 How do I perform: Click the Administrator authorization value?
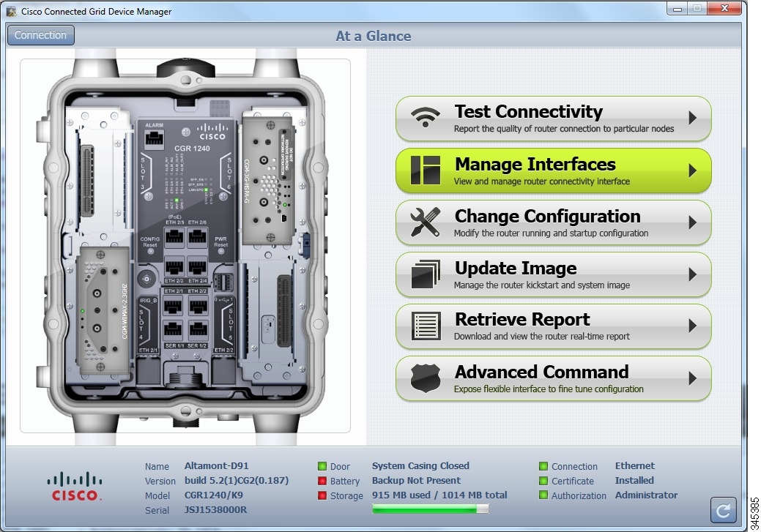646,495
